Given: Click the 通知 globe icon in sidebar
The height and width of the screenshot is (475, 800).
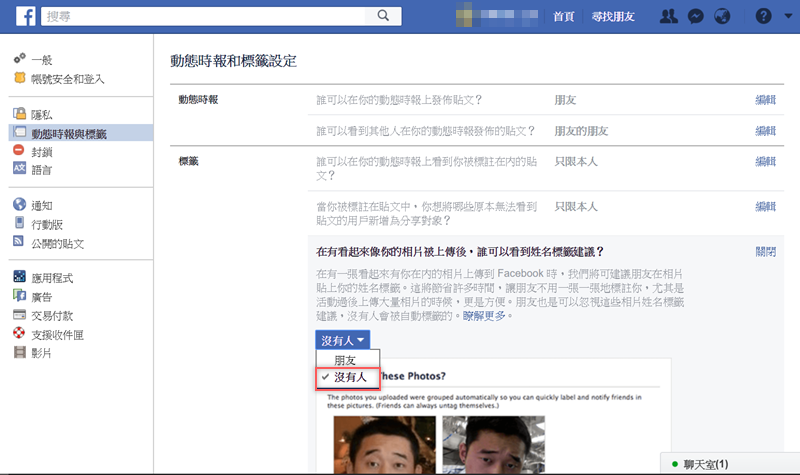Looking at the screenshot, I should [19, 205].
